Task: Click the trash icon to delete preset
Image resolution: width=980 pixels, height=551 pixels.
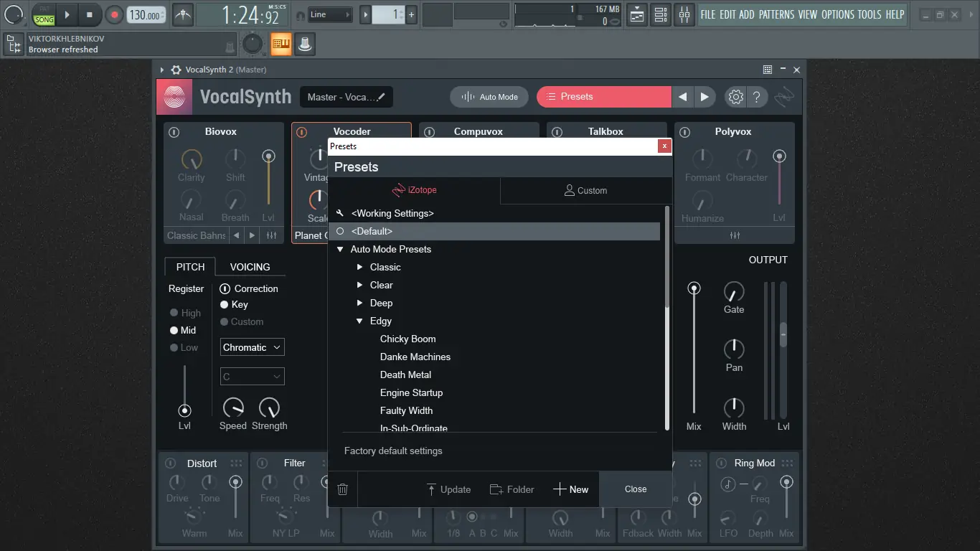Action: click(343, 489)
